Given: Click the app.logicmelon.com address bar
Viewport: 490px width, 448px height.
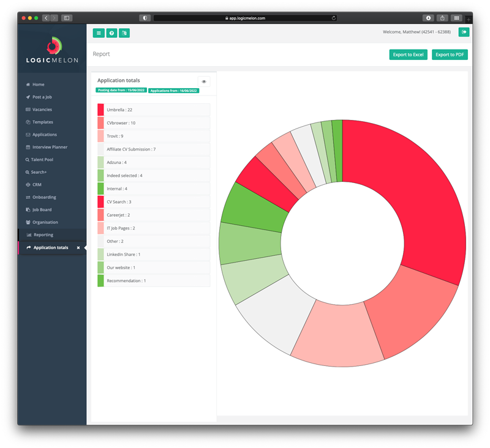Looking at the screenshot, I should pyautogui.click(x=245, y=18).
